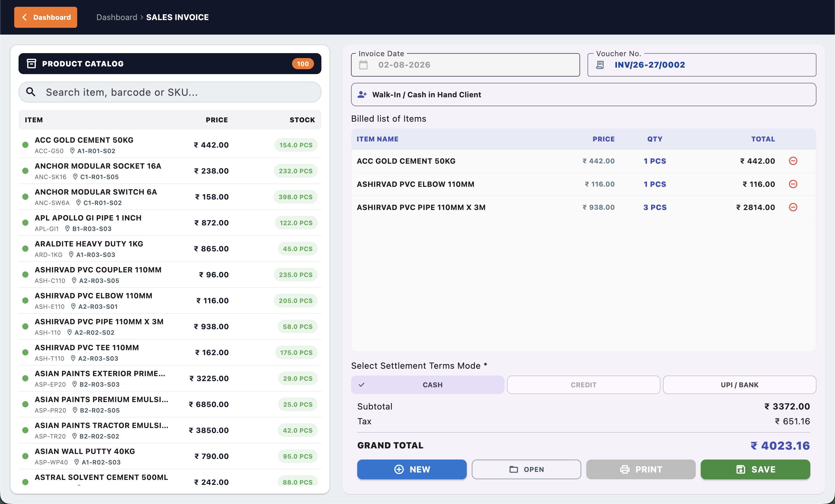This screenshot has width=835, height=504.
Task: Click the Dashboard breadcrumb link
Action: click(117, 17)
